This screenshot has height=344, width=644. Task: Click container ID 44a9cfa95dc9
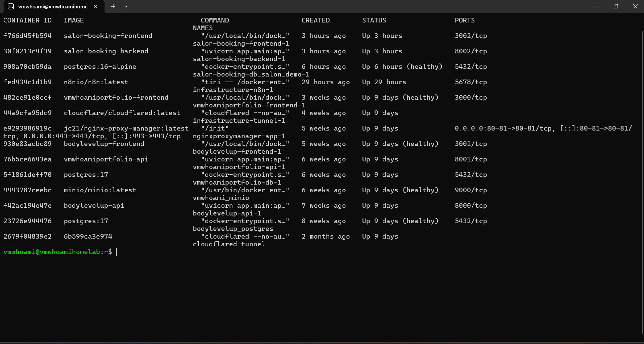[28, 113]
